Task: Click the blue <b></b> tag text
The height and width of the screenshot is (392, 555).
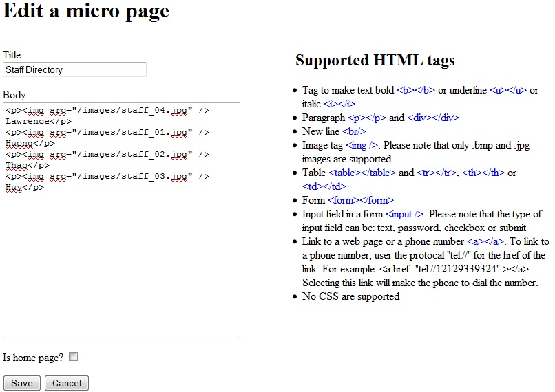Action: [x=416, y=90]
